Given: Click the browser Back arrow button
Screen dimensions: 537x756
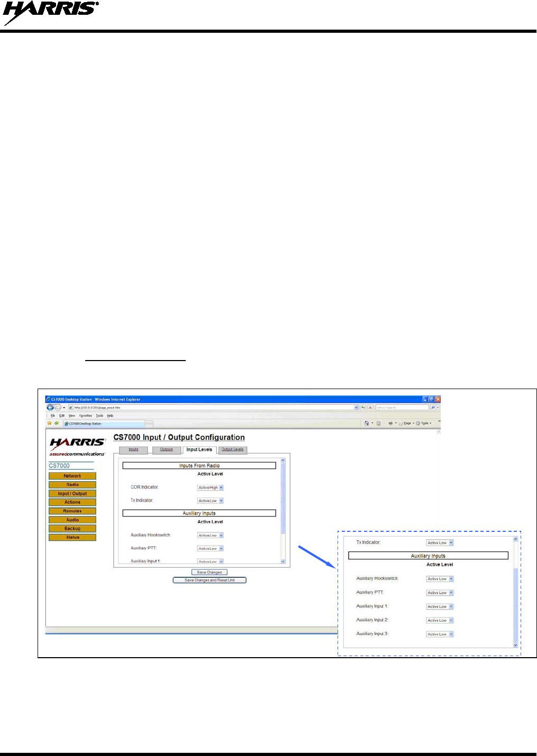Looking at the screenshot, I should 50,408.
